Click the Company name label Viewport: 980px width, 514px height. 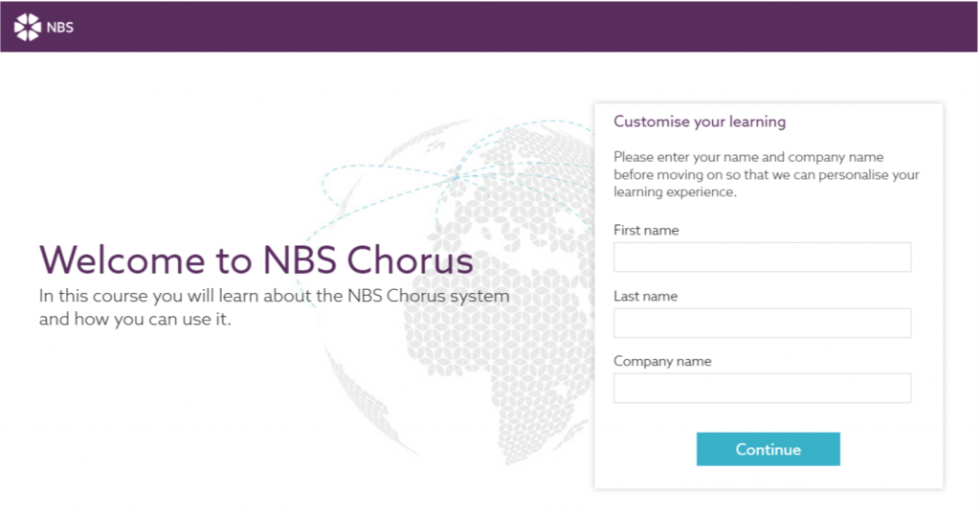662,362
